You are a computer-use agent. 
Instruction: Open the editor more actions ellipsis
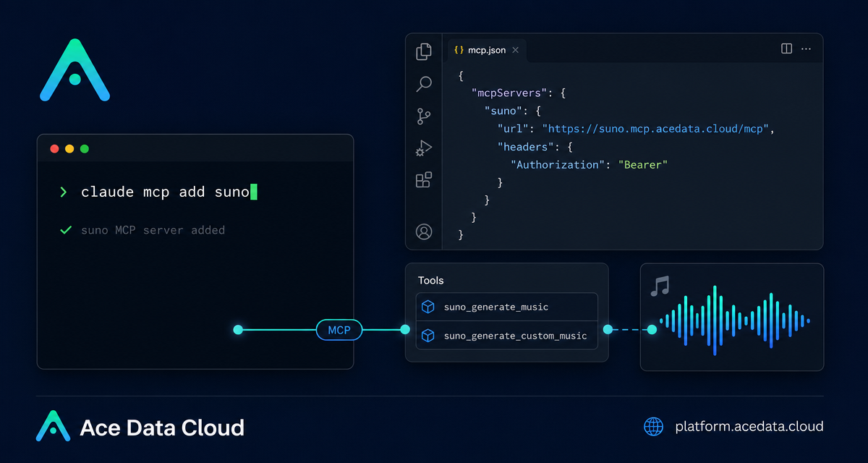(x=807, y=49)
